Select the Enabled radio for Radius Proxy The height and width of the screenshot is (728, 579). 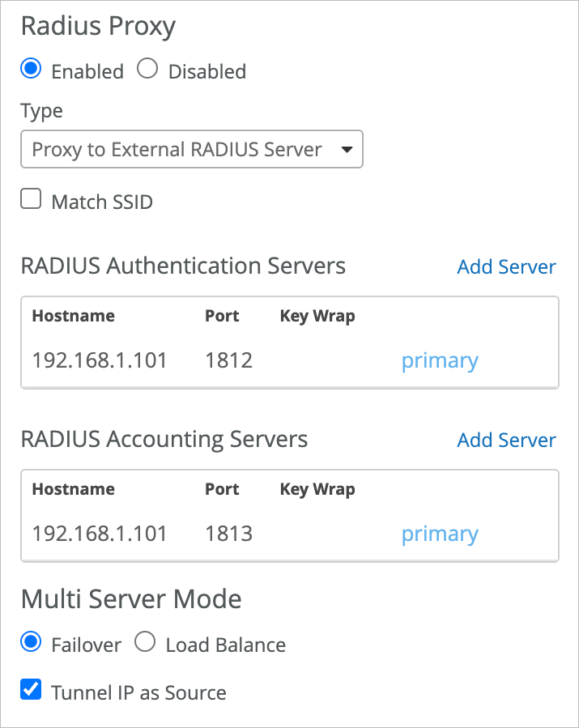tap(32, 70)
